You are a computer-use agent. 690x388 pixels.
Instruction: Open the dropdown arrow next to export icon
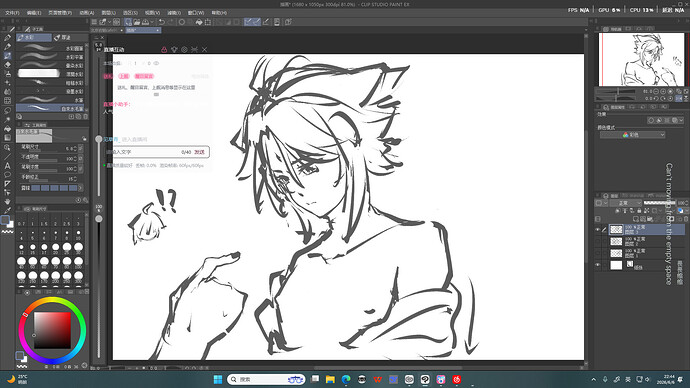click(152, 22)
